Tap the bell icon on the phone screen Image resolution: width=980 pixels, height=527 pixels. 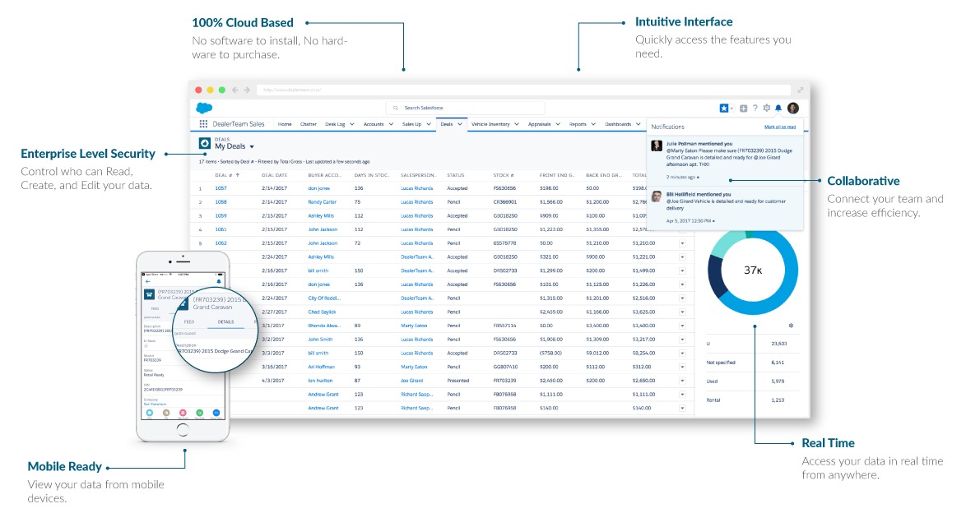[219, 282]
